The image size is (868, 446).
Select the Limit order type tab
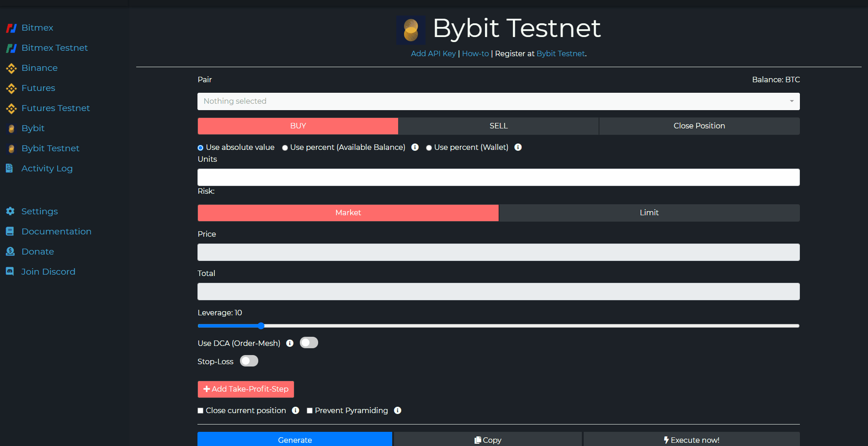[649, 213]
